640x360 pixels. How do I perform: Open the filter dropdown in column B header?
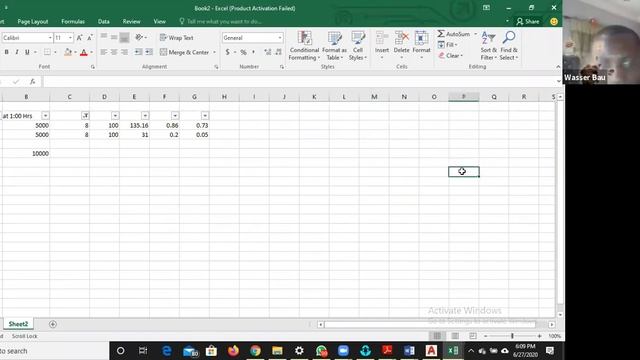point(45,116)
